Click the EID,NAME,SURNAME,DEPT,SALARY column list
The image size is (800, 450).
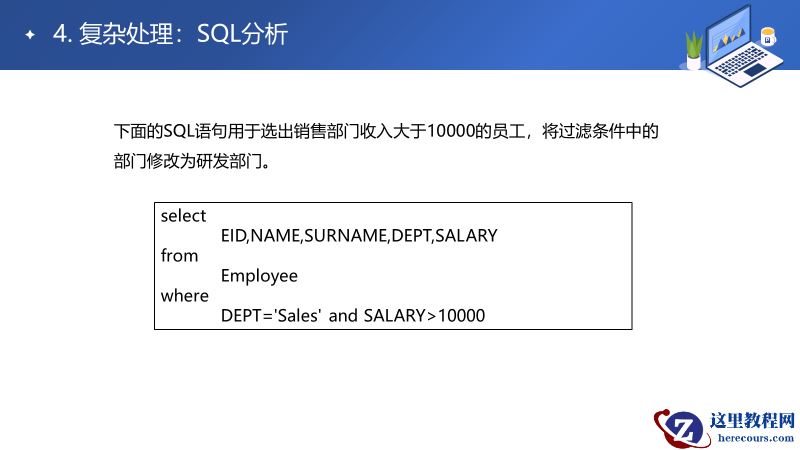pos(359,236)
